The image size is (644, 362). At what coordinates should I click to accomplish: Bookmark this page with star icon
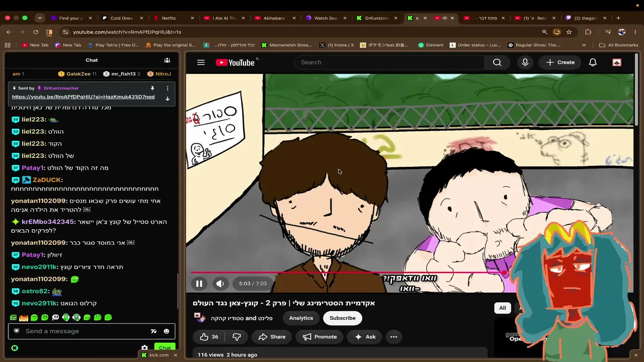(569, 32)
